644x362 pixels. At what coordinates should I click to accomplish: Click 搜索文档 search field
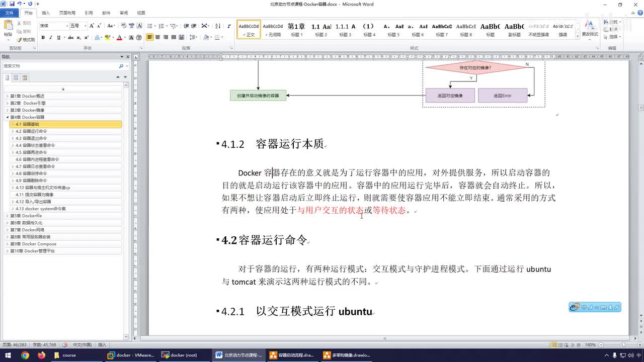59,66
